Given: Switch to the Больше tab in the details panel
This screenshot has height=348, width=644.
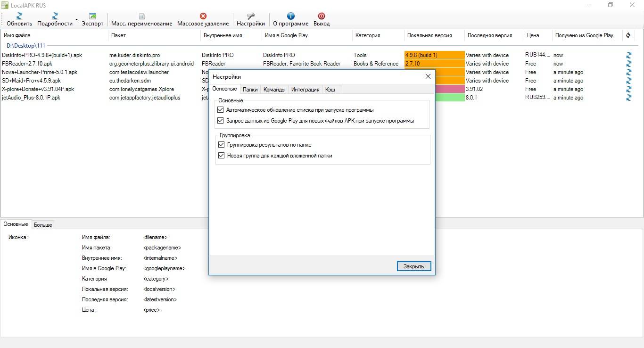Looking at the screenshot, I should tap(43, 225).
